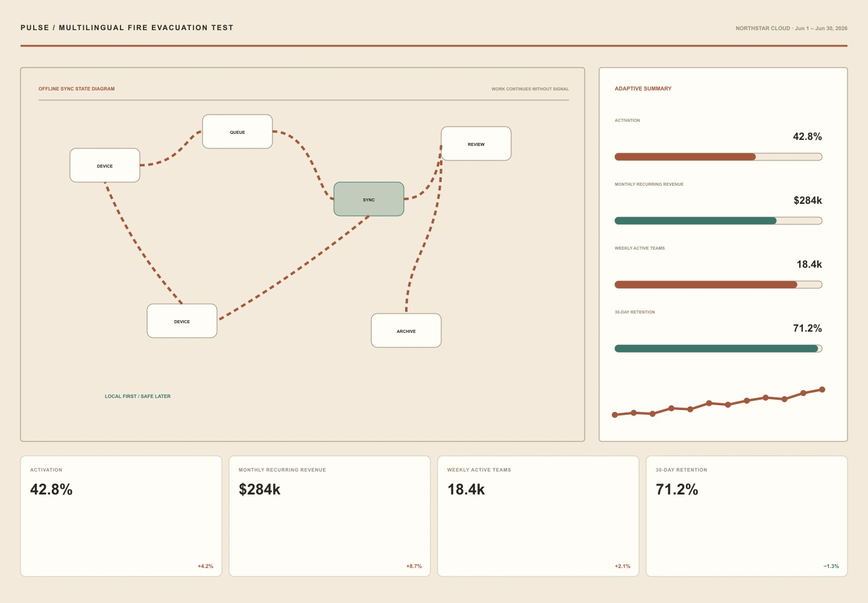
Task: Click the "ACTIVATION" label in the bottom card
Action: (46, 470)
